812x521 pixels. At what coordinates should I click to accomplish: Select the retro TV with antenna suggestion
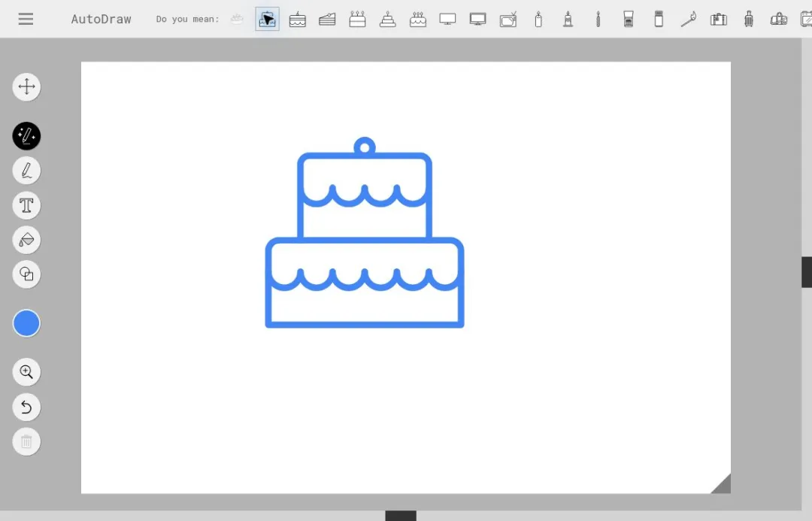coord(508,19)
